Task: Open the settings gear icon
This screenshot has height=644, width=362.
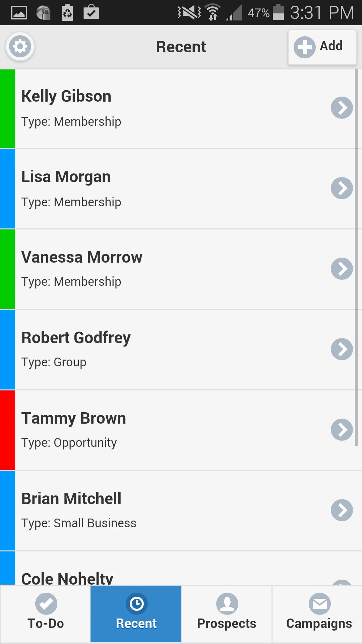Action: coord(20,47)
